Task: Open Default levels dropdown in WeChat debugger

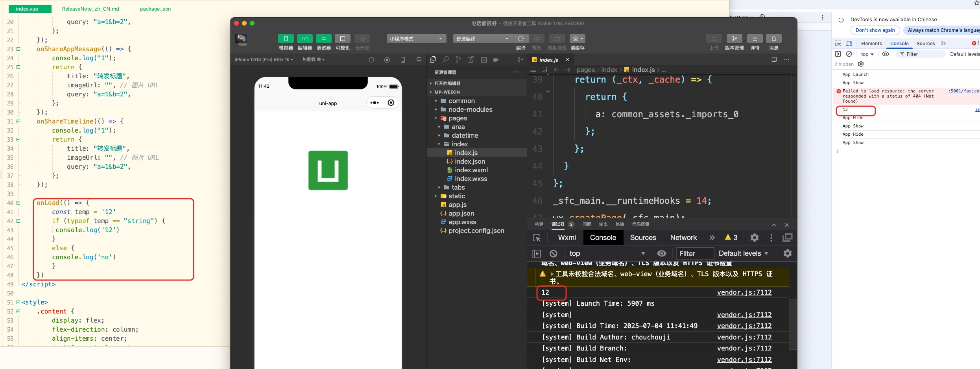Action: point(743,253)
